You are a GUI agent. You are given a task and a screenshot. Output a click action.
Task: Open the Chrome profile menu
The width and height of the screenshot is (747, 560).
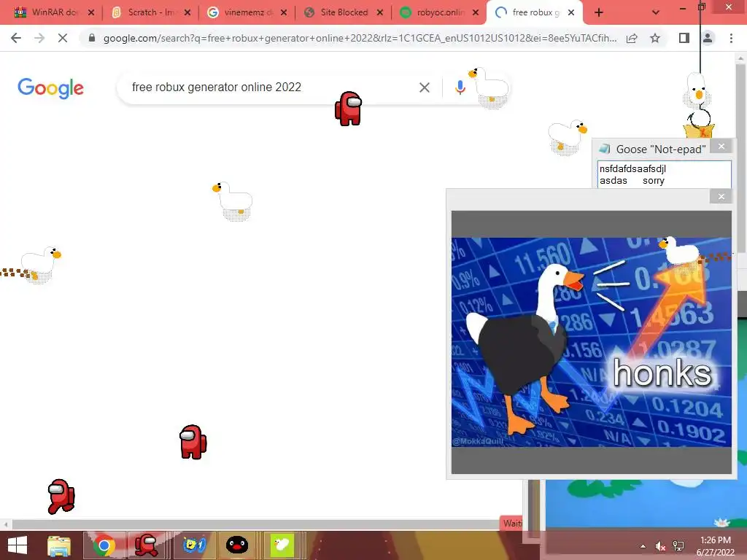tap(708, 38)
